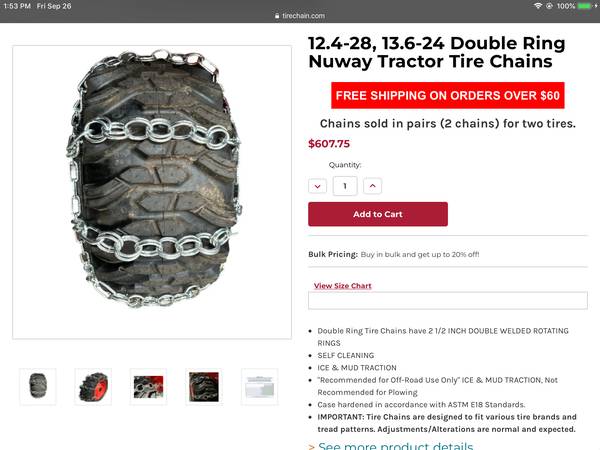Tap the tirechain.com address bar
This screenshot has width=600, height=450.
tap(300, 16)
